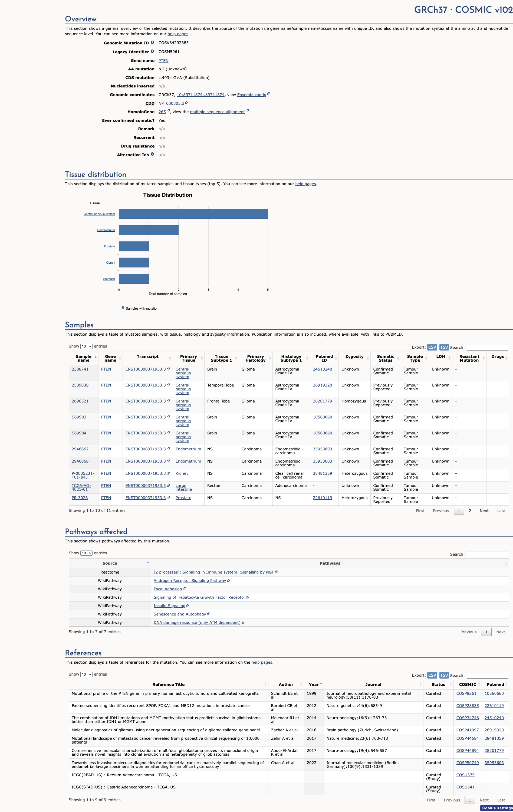Viewport: 513px width, 812px height.
Task: Open Cookie settings button
Action: 496,808
